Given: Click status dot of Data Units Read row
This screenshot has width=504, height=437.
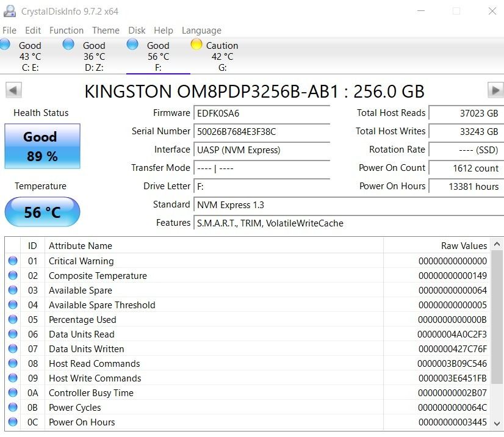Looking at the screenshot, I should 13,334.
